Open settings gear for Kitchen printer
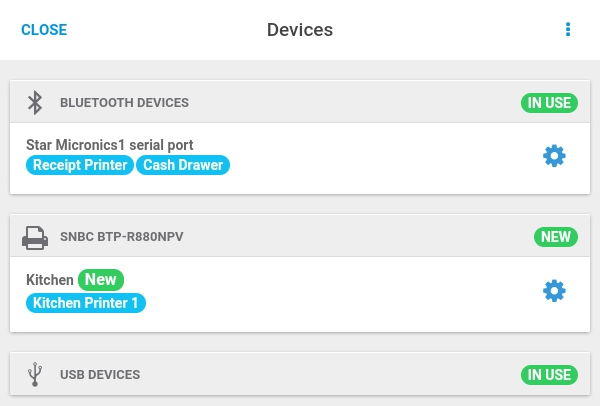 (554, 291)
